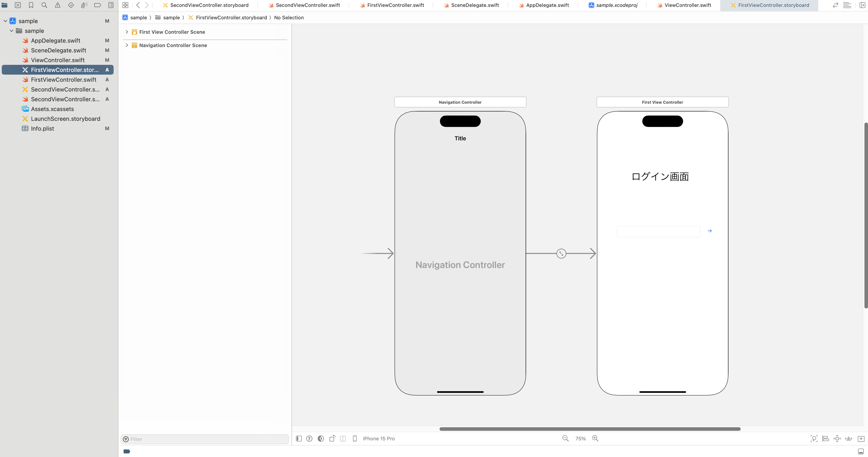The image size is (868, 457).
Task: Click the Embed In icon
Action: point(861,438)
